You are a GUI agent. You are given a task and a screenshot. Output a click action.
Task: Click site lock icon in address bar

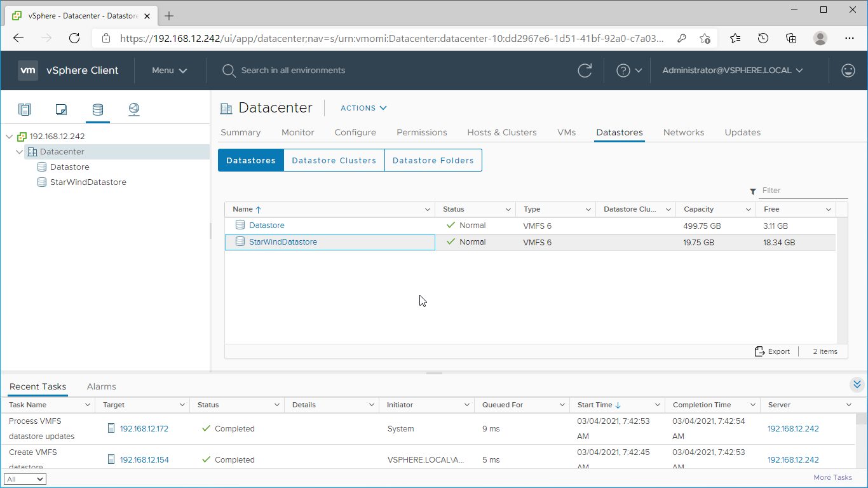click(x=106, y=38)
